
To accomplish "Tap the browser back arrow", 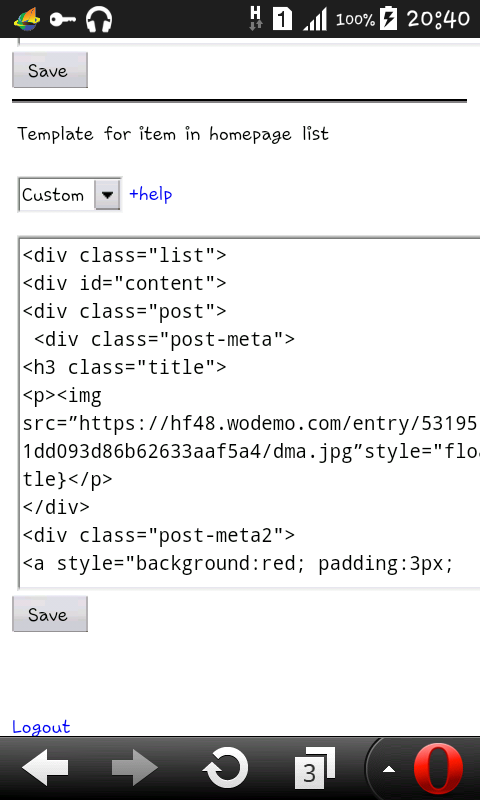I will (x=45, y=767).
